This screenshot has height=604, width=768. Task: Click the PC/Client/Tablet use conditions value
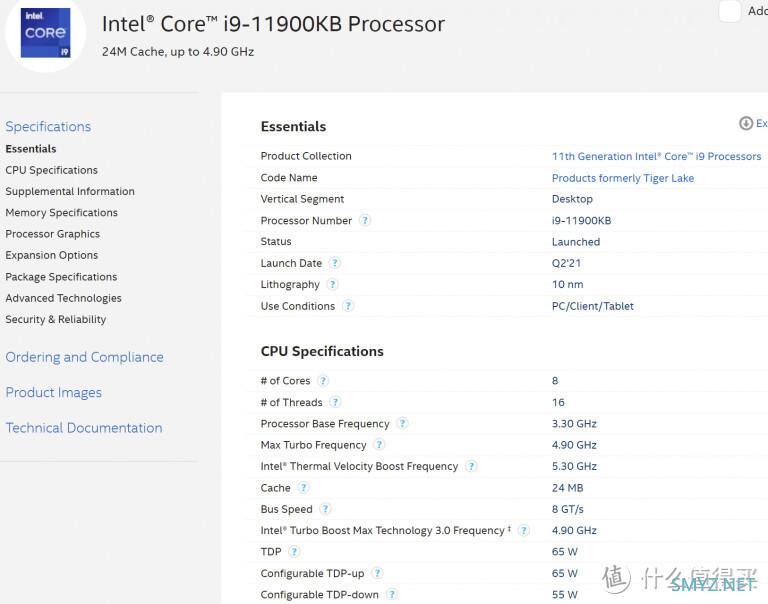click(x=593, y=306)
